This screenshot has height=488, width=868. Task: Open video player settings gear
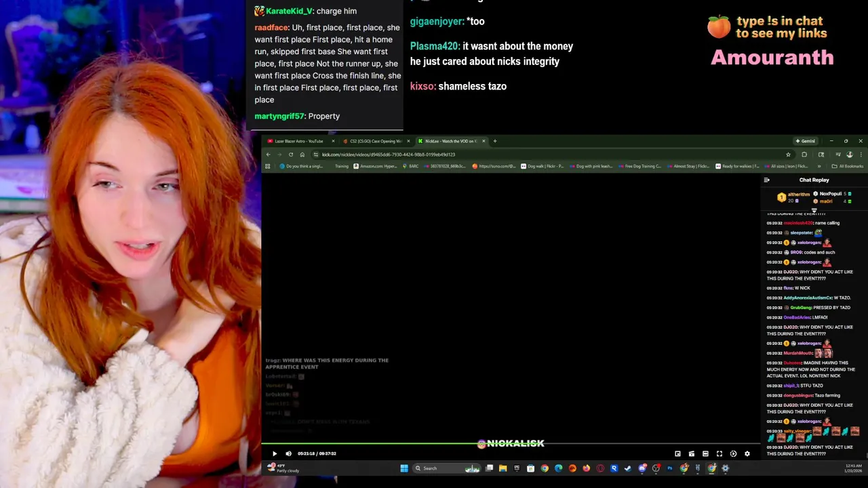pos(747,453)
